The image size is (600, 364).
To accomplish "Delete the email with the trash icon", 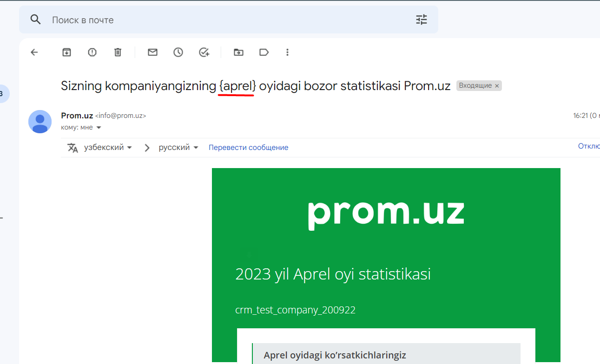I will click(x=118, y=52).
